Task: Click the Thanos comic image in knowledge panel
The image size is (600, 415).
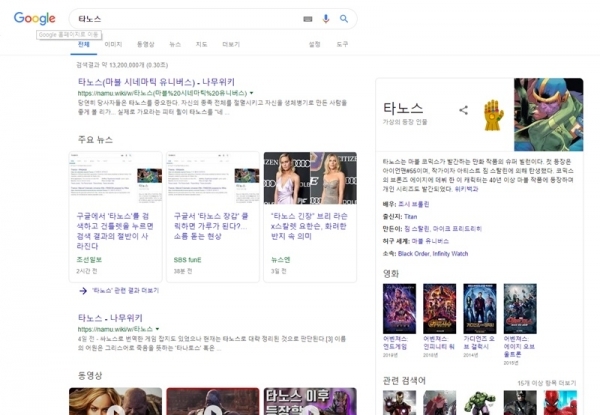Action: pos(549,115)
